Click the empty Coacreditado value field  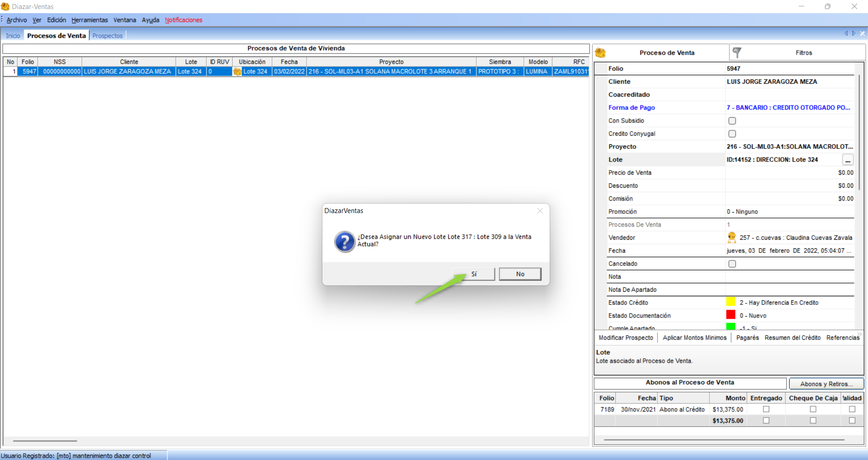point(790,95)
